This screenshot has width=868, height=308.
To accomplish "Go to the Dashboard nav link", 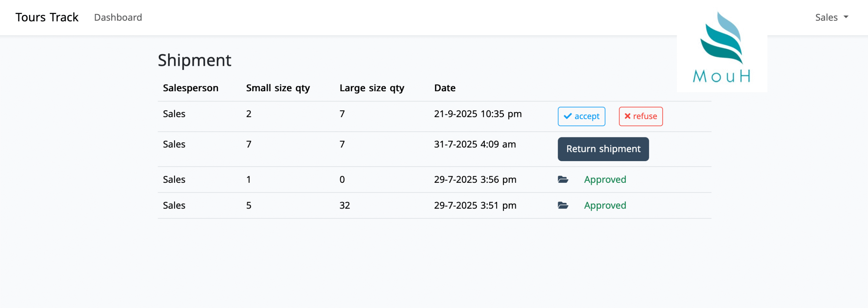I will tap(118, 17).
